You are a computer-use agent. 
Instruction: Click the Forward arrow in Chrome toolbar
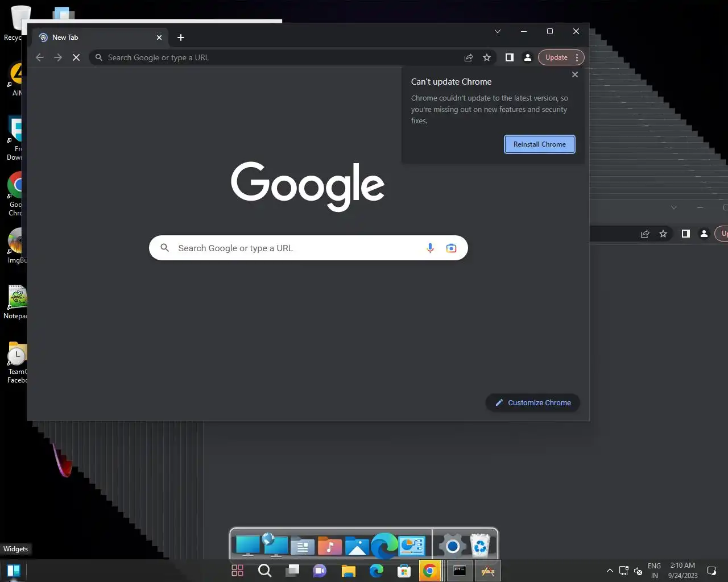pos(58,57)
